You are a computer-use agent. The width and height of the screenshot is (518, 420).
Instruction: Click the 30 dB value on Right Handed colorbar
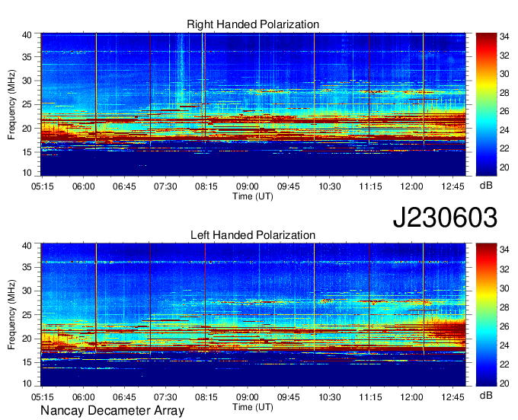click(x=504, y=74)
